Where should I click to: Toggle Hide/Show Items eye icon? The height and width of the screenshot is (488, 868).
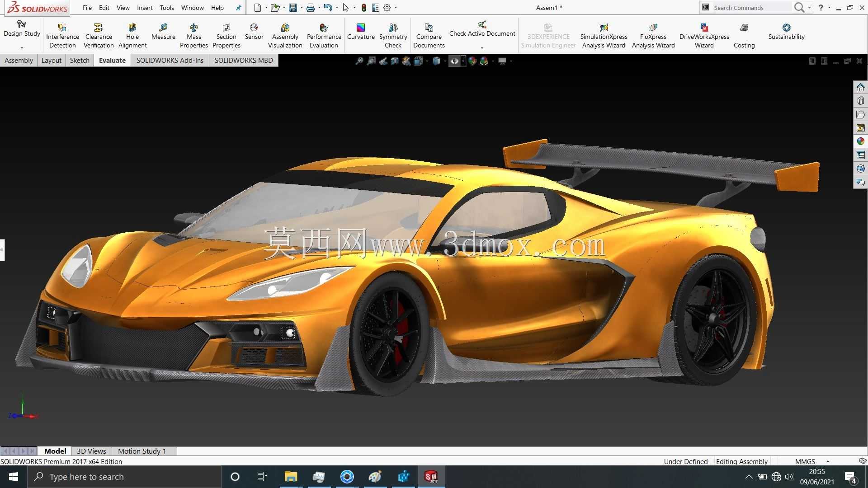click(x=454, y=61)
